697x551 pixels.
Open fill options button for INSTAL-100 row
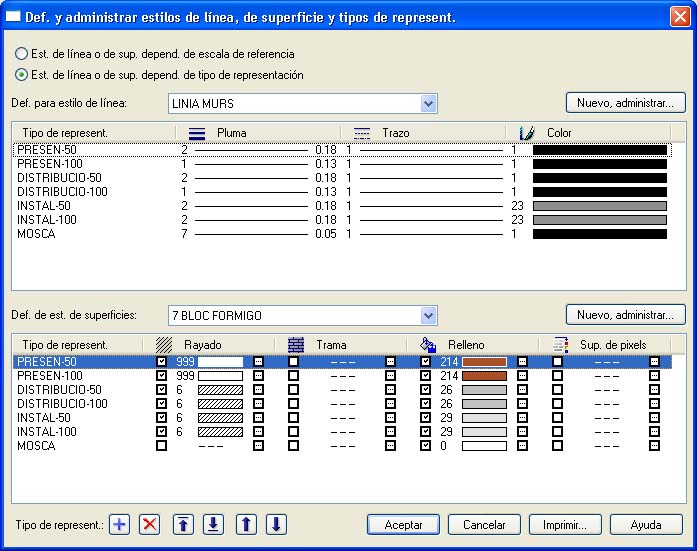click(x=522, y=432)
